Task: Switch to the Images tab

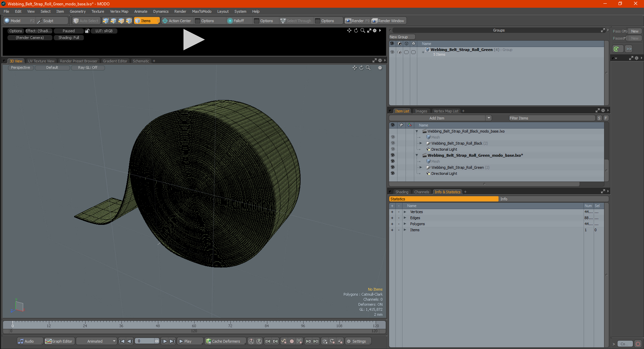Action: [421, 111]
